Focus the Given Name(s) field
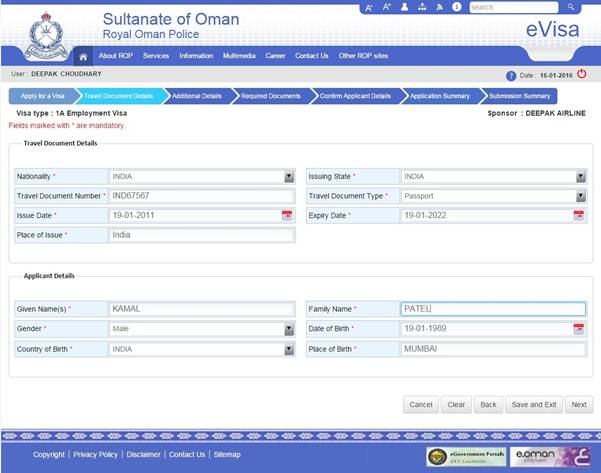 click(x=202, y=309)
